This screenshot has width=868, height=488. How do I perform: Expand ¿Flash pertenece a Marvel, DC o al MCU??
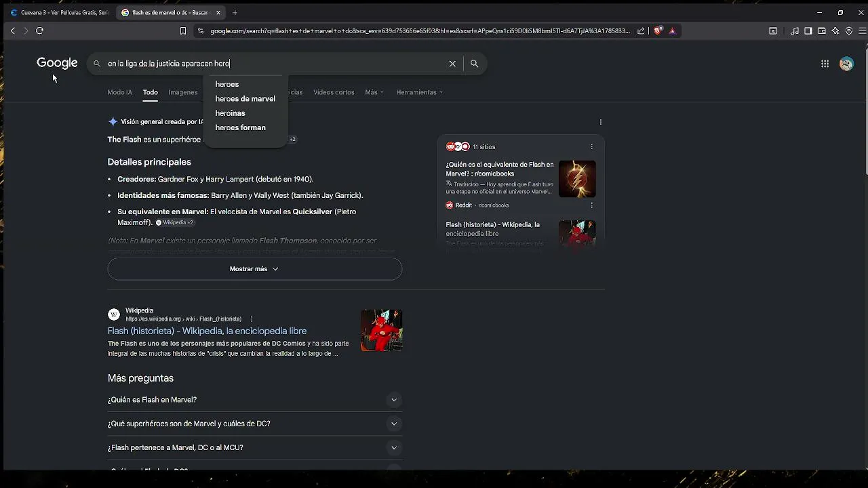click(x=254, y=447)
